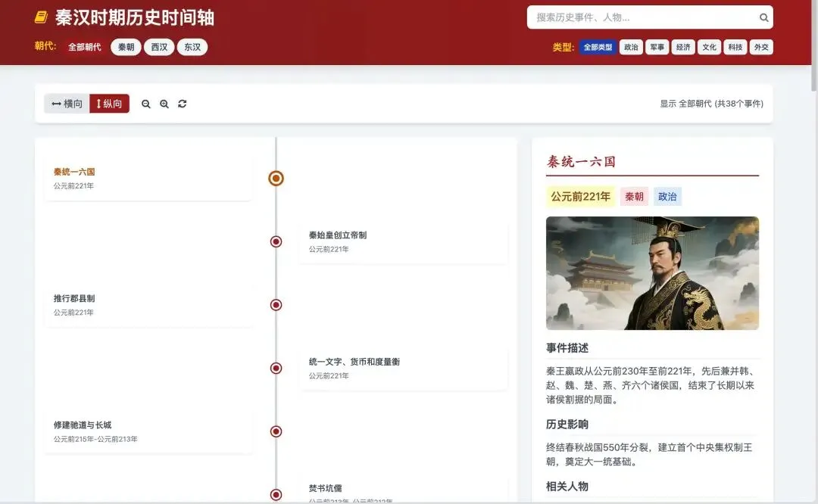
Task: Select 全部朝代 dynasty filter
Action: [x=85, y=47]
